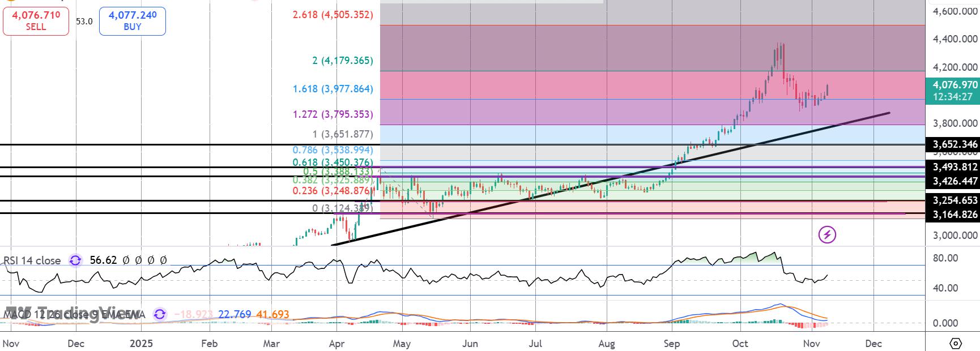980x351 pixels.
Task: Select the 3,652.346 horizontal line price label
Action: [x=952, y=144]
